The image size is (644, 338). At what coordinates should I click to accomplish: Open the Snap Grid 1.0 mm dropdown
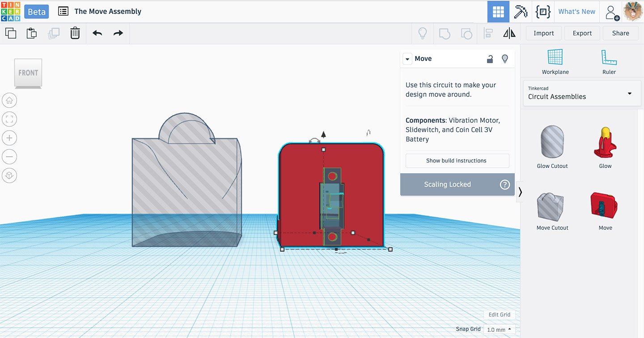[x=499, y=329]
